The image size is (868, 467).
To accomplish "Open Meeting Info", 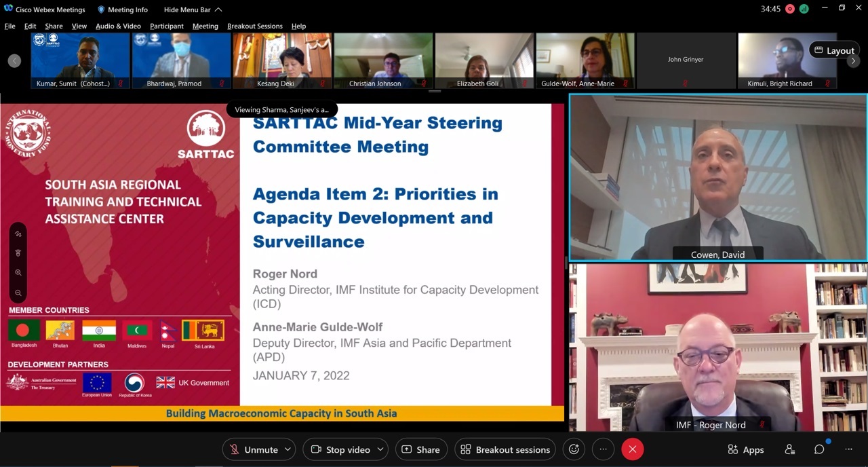I will [x=123, y=10].
